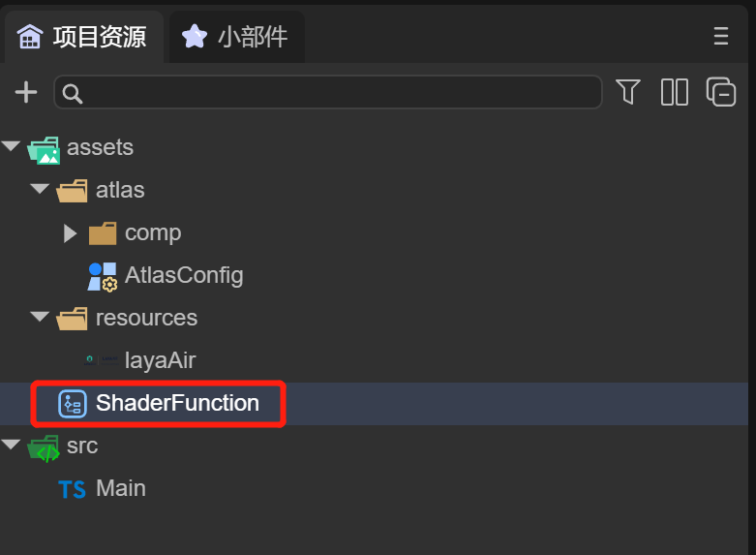Open the panel hamburger menu
Screen dimensions: 756x555
721,37
